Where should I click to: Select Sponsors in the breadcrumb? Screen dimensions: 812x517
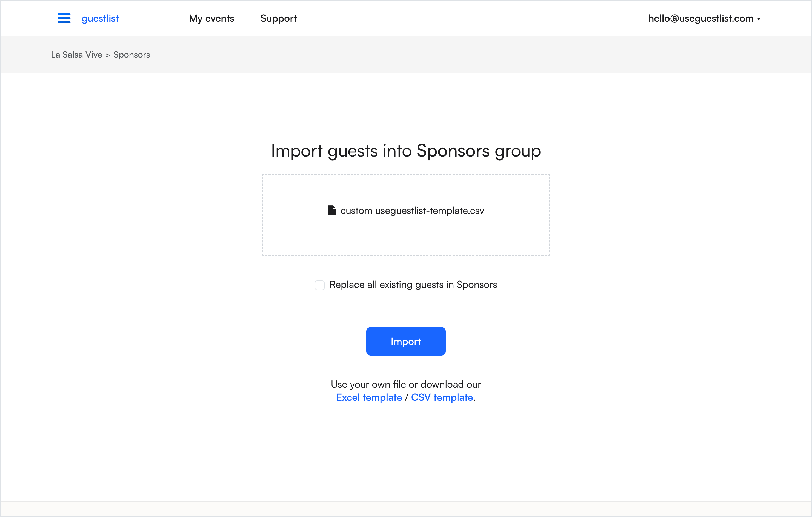pyautogui.click(x=131, y=54)
